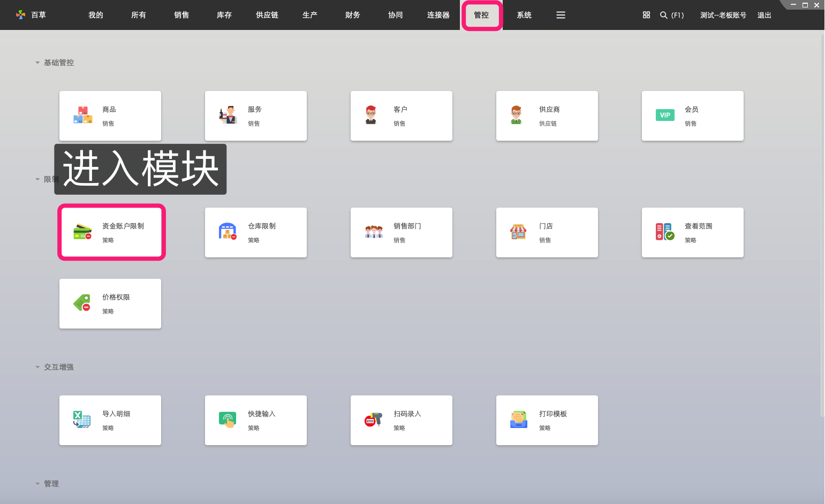825x504 pixels.
Task: Open the 服务 waiter icon
Action: (x=228, y=115)
